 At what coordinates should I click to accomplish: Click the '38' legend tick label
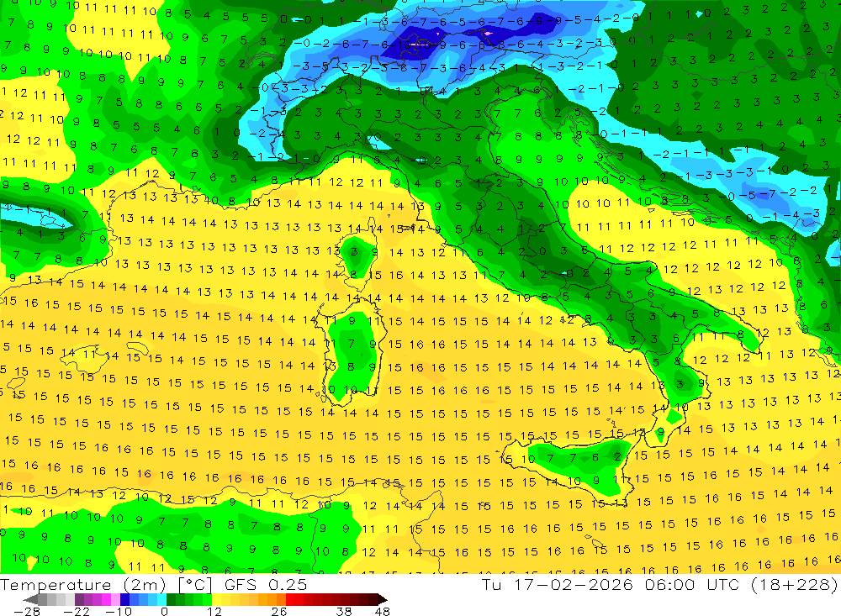pyautogui.click(x=344, y=611)
